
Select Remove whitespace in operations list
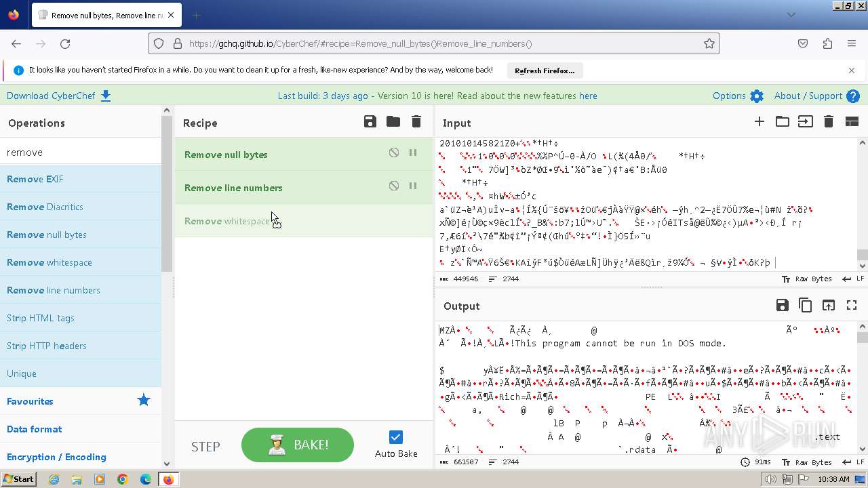point(81,262)
